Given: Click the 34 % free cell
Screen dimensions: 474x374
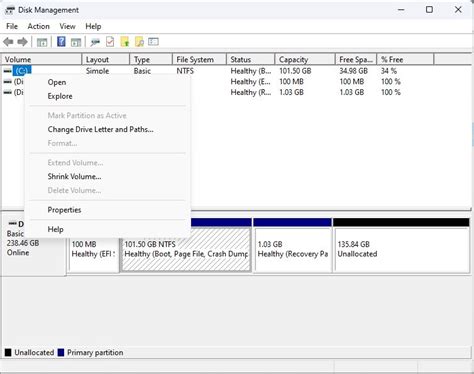Looking at the screenshot, I should pos(389,71).
